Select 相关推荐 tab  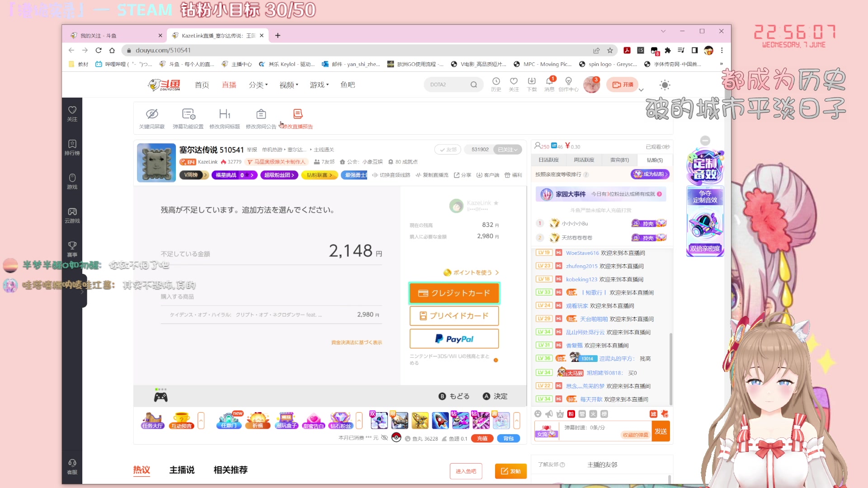coord(231,470)
